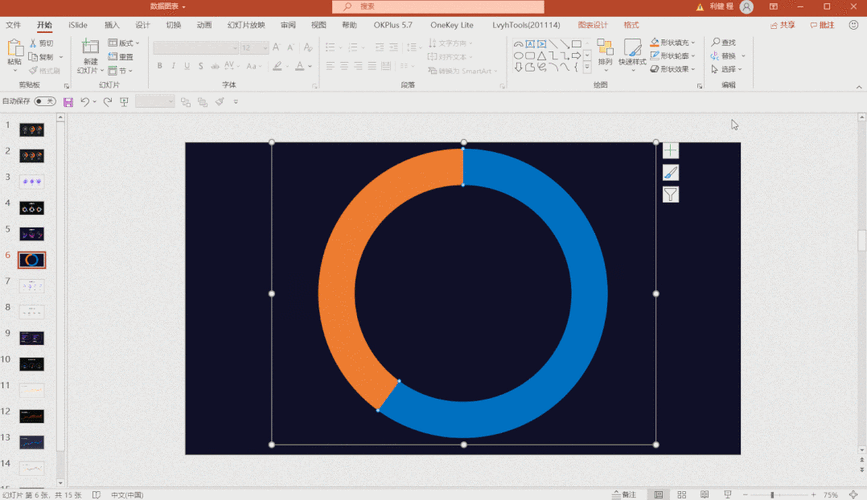Click the 75% zoom level text

pyautogui.click(x=831, y=495)
